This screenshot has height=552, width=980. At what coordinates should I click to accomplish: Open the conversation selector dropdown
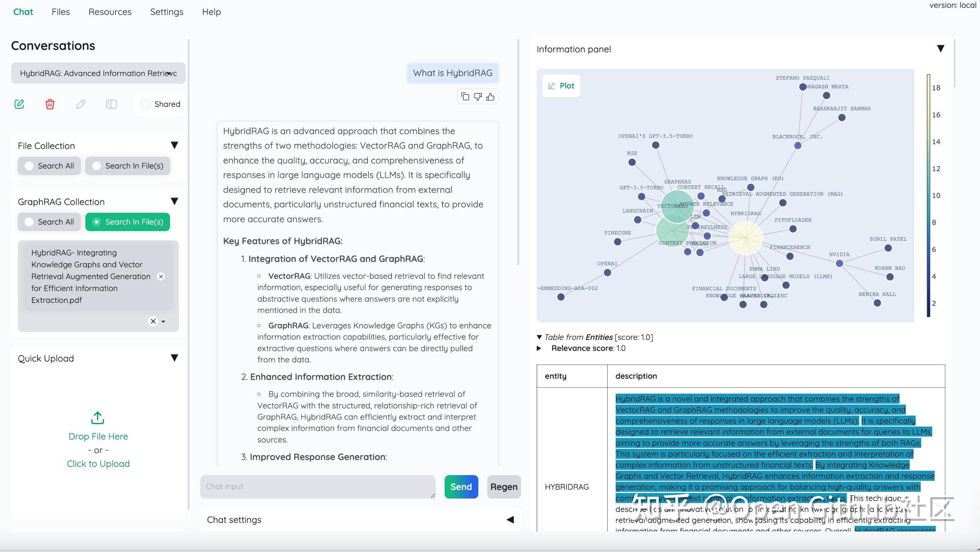pyautogui.click(x=98, y=73)
